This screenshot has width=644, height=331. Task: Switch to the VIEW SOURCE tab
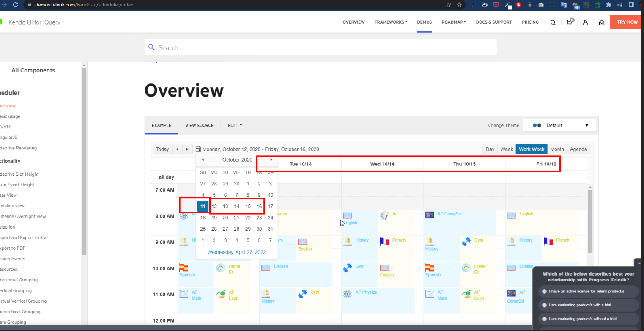coord(199,125)
